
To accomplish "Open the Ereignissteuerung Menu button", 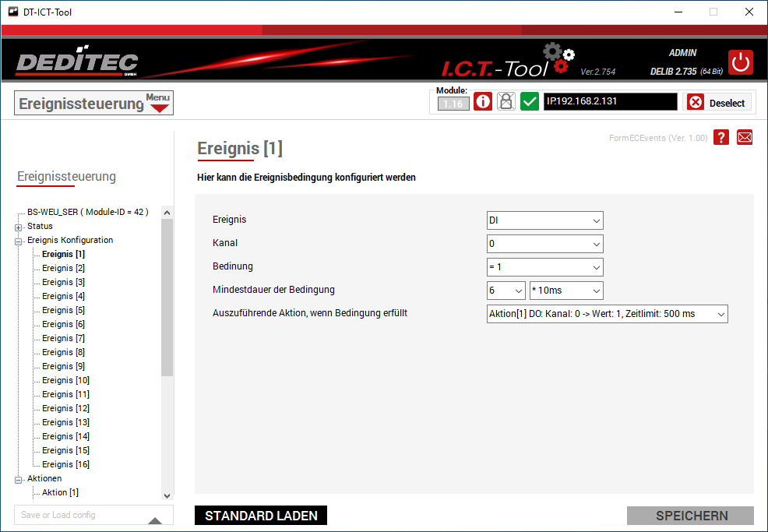I will pos(93,103).
